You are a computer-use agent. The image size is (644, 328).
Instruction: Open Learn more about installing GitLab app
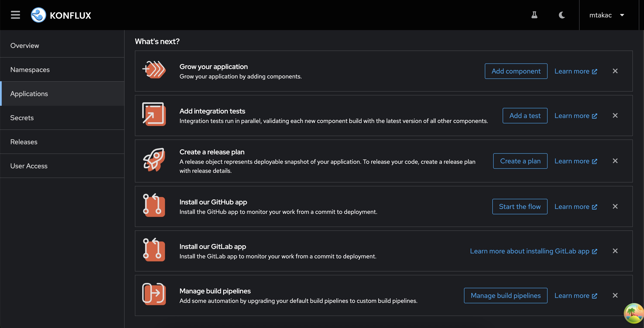533,251
